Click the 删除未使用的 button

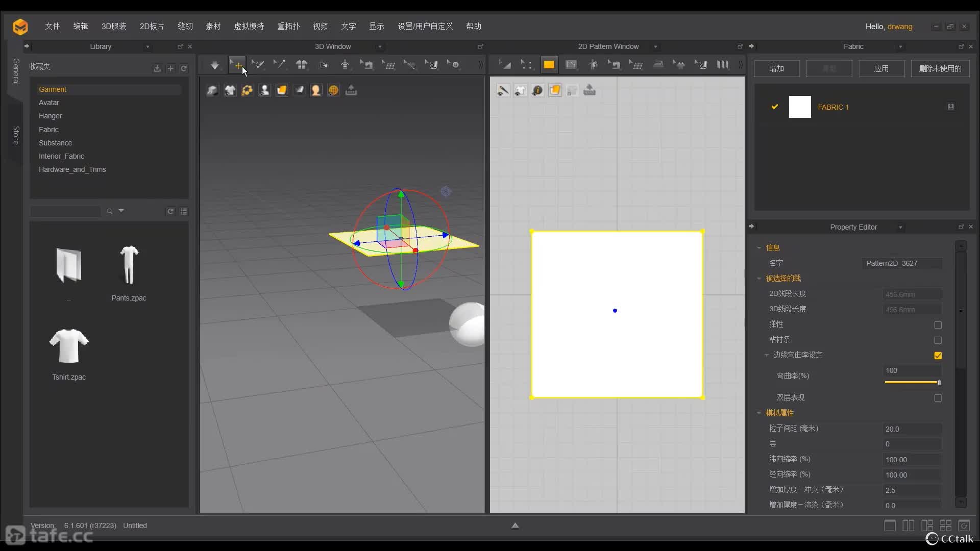coord(940,68)
